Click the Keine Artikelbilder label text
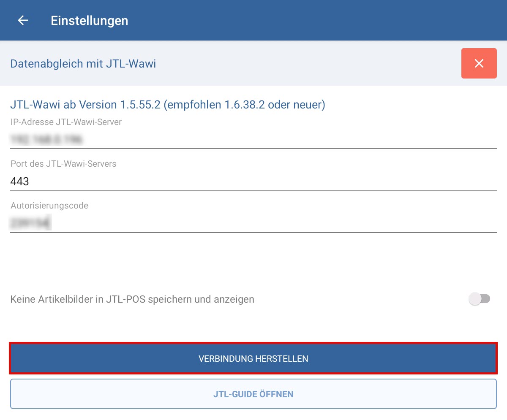The height and width of the screenshot is (420, 507). click(132, 299)
